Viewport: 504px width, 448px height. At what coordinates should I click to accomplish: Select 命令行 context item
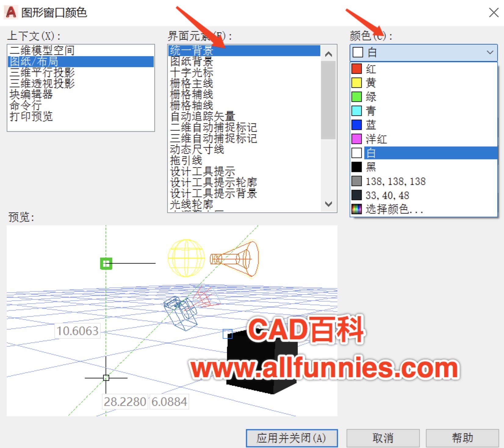click(x=81, y=105)
